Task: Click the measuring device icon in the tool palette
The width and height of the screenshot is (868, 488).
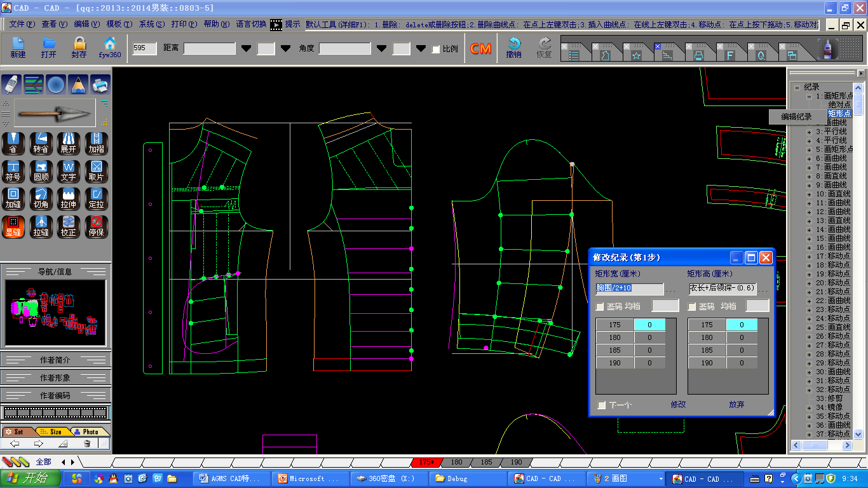Action: pyautogui.click(x=11, y=84)
